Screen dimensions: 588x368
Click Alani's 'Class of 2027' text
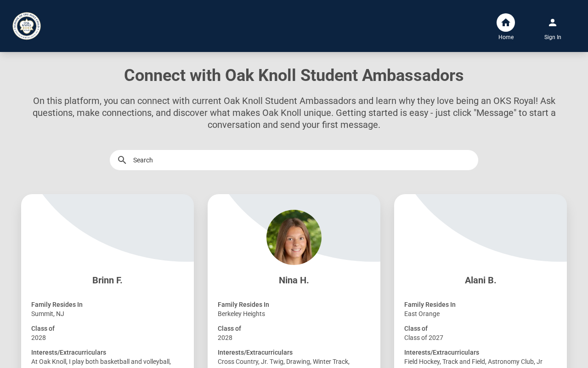click(x=424, y=338)
